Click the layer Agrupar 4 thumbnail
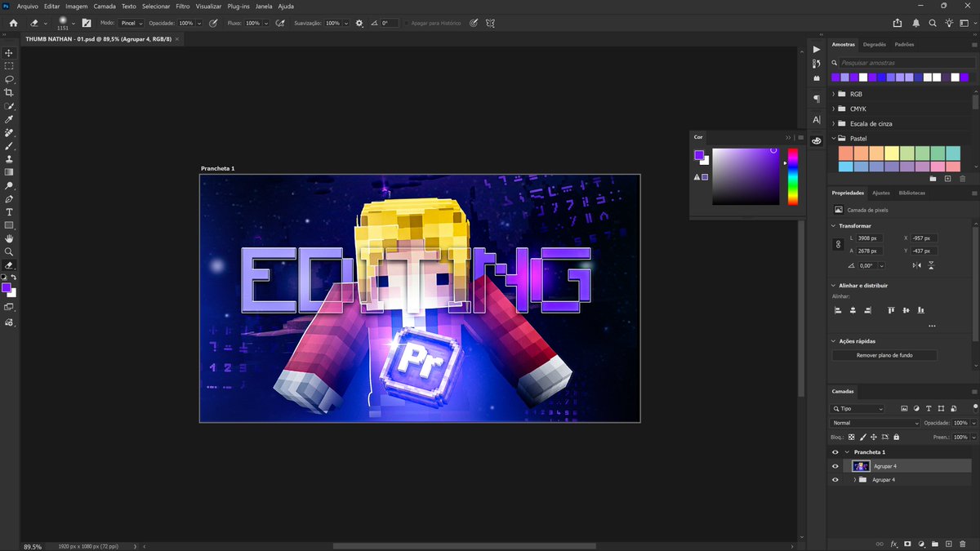This screenshot has width=980, height=551. coord(861,466)
